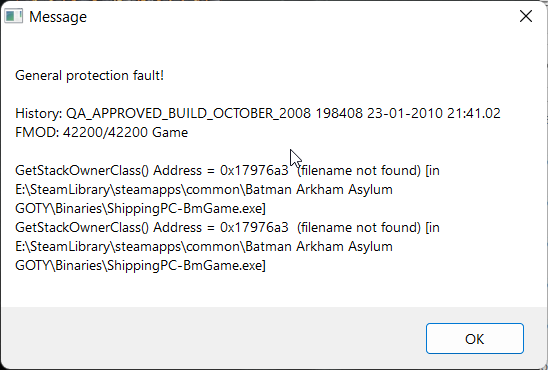The height and width of the screenshot is (370, 548).
Task: Click second (filename not found) text
Action: [x=359, y=227]
